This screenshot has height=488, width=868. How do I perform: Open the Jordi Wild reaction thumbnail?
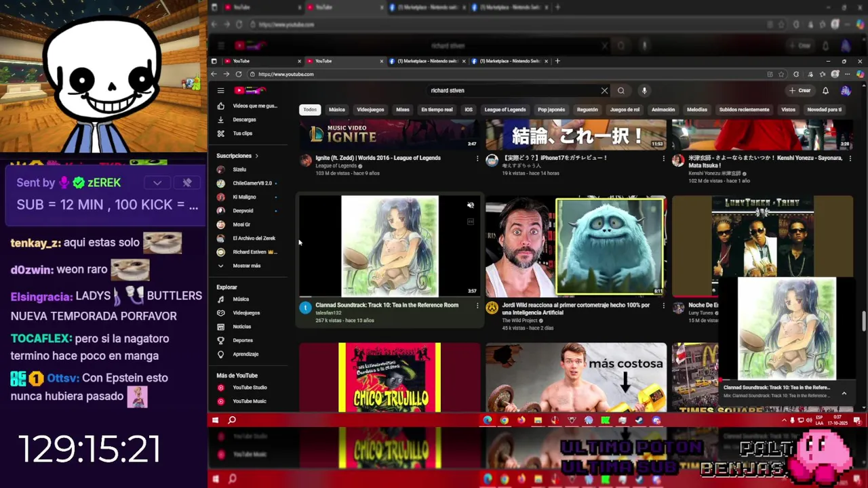576,246
